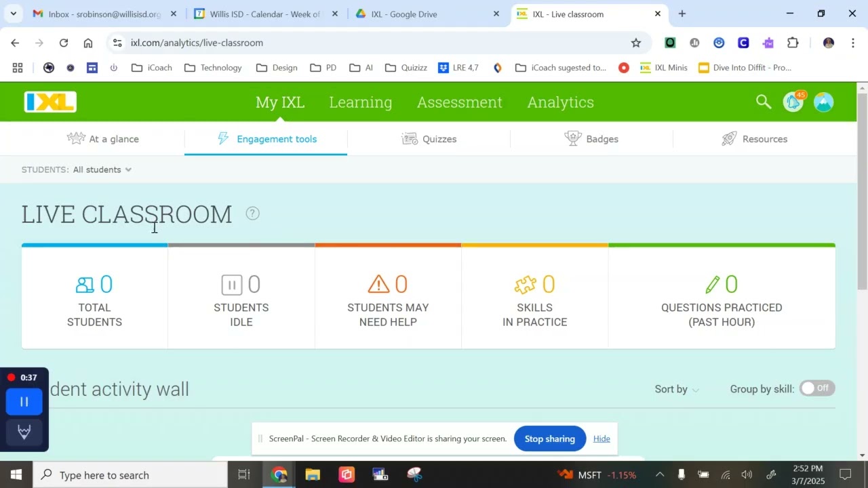The width and height of the screenshot is (868, 488).
Task: Open notifications bell with 45 badge
Action: pyautogui.click(x=793, y=102)
